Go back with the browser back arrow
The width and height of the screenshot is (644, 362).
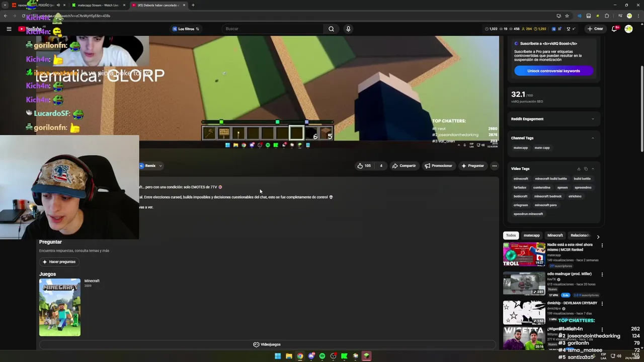click(x=6, y=16)
